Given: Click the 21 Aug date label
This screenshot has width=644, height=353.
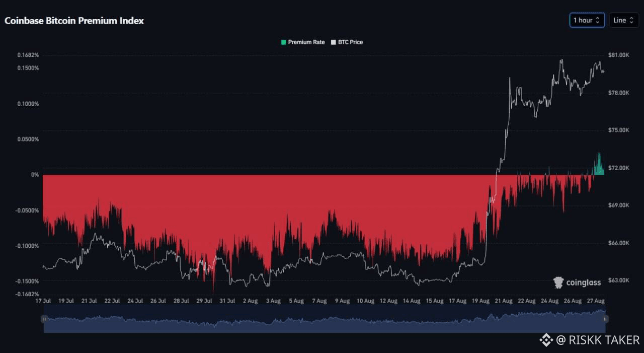Looking at the screenshot, I should click(x=504, y=301).
